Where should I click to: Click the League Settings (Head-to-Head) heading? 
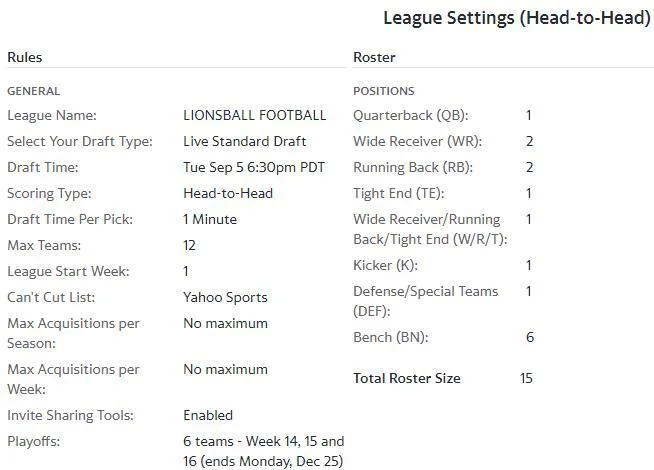517,18
